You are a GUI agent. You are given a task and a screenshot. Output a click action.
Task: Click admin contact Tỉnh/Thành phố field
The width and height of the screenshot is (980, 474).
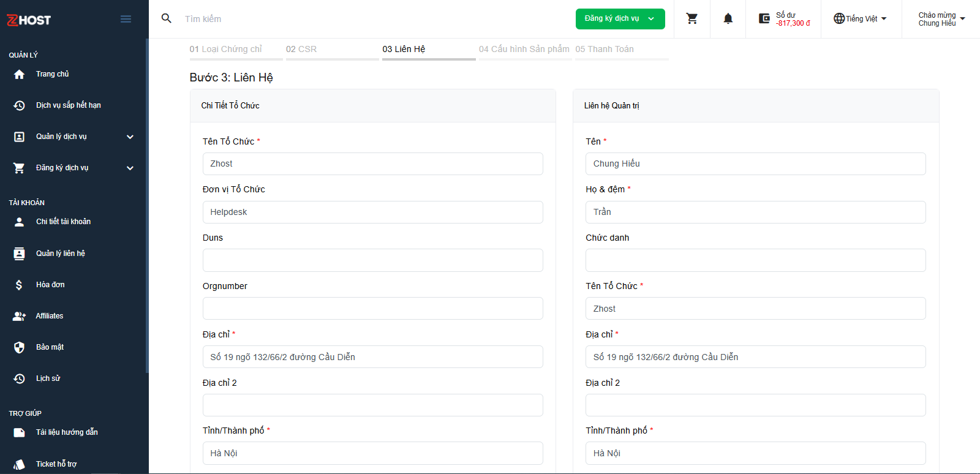coord(756,453)
